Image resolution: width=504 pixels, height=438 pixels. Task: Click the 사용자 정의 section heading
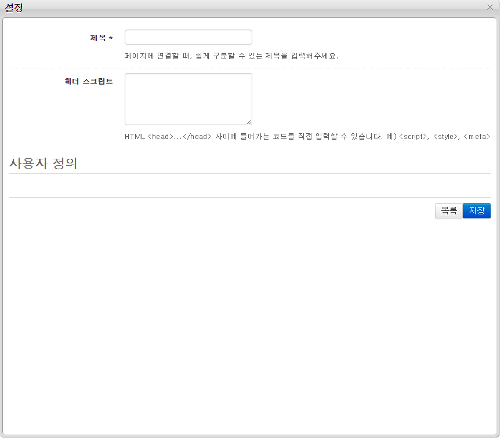43,163
